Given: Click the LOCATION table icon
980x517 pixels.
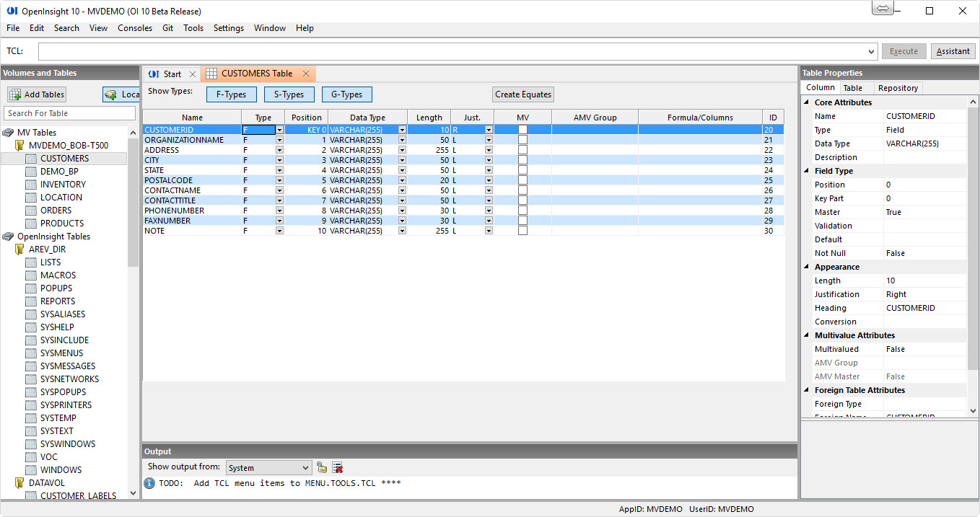Looking at the screenshot, I should pos(31,198).
